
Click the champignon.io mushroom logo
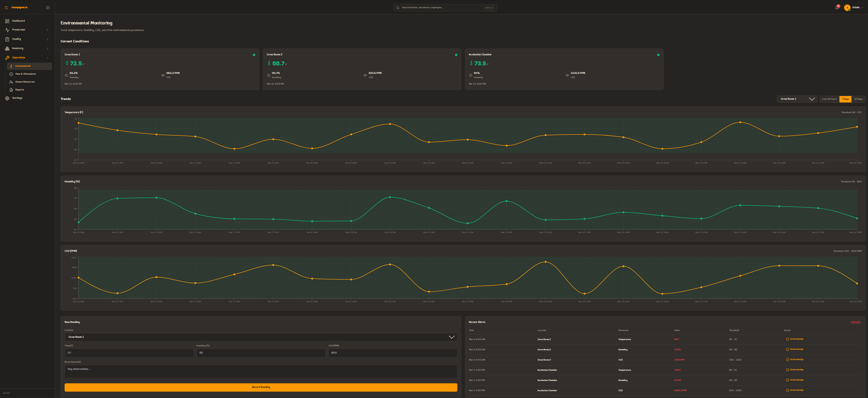(6, 8)
